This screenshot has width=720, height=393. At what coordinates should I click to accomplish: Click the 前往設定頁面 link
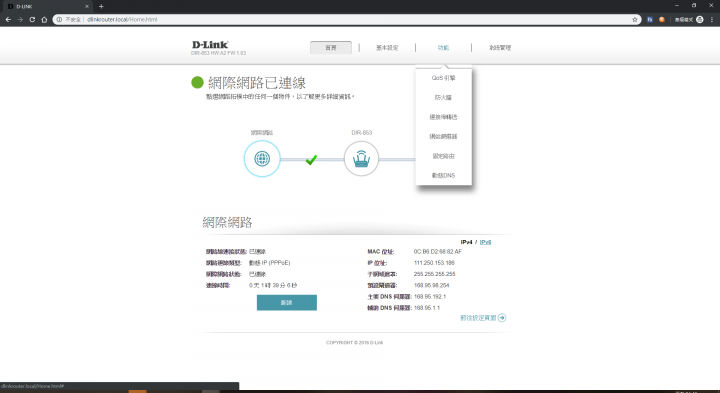pos(478,318)
